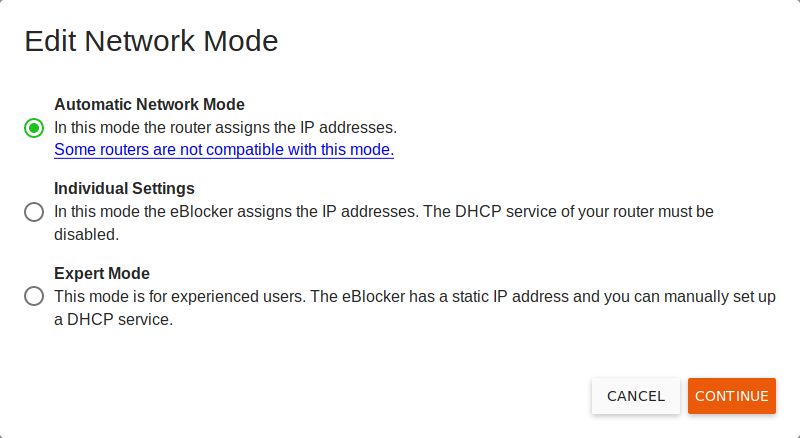Click the 'a DHCP service.' text line
The height and width of the screenshot is (438, 800).
pos(114,319)
